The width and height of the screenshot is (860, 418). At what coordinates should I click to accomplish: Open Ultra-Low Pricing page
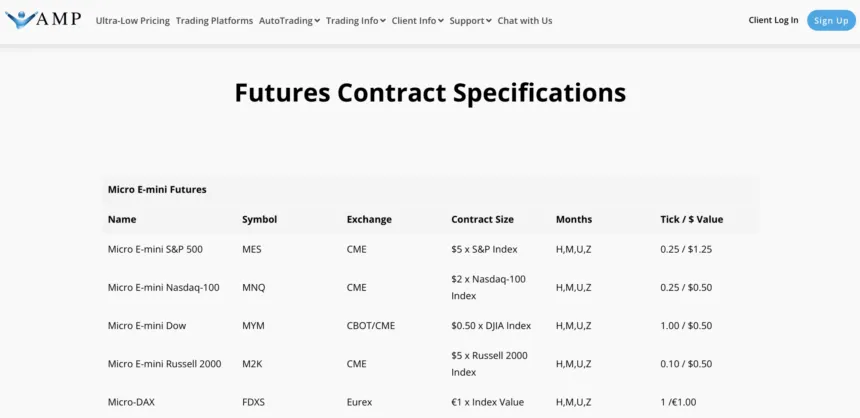tap(133, 21)
